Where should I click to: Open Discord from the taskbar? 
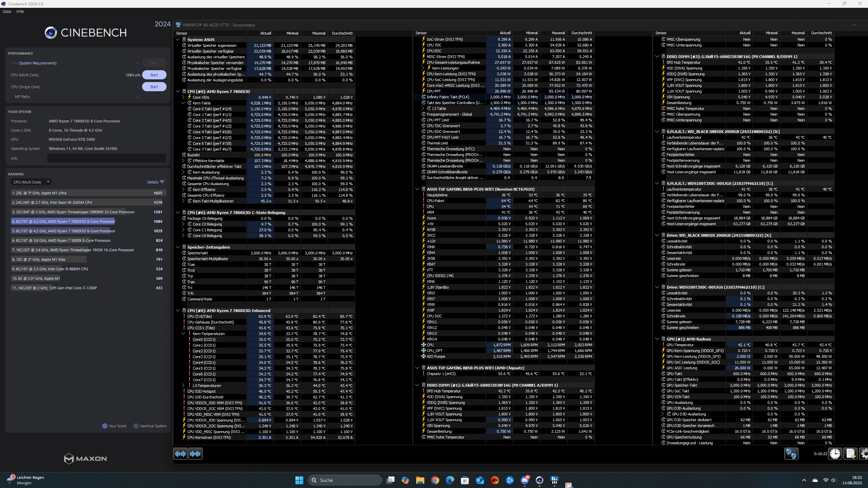[525, 480]
